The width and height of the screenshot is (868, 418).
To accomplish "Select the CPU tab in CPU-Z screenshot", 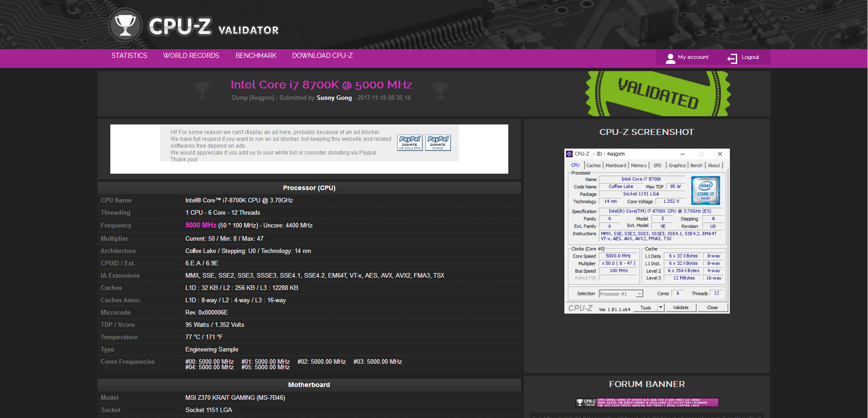I will pyautogui.click(x=575, y=165).
